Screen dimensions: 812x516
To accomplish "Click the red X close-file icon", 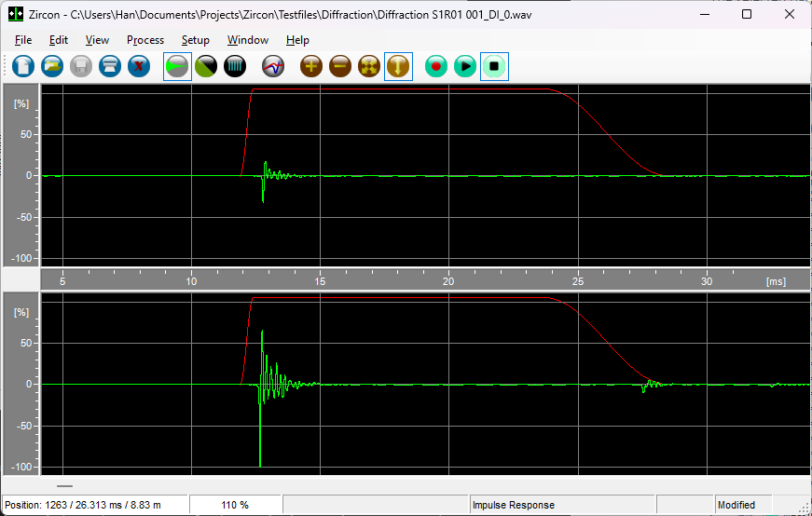I will tap(139, 66).
